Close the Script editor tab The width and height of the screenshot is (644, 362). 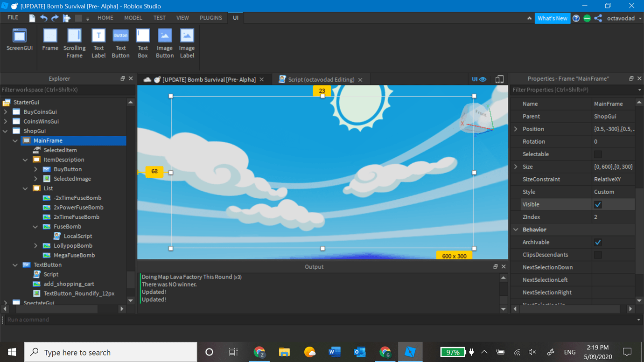[x=360, y=80]
